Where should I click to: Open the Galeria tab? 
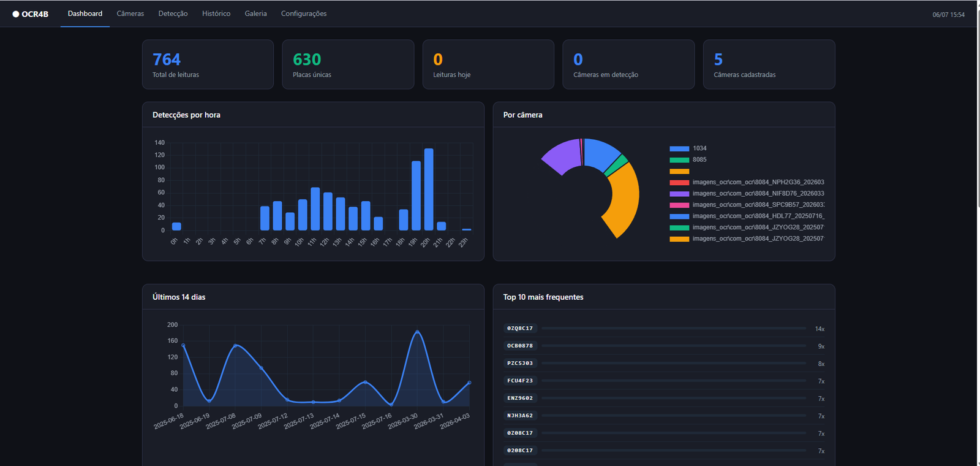pos(255,13)
